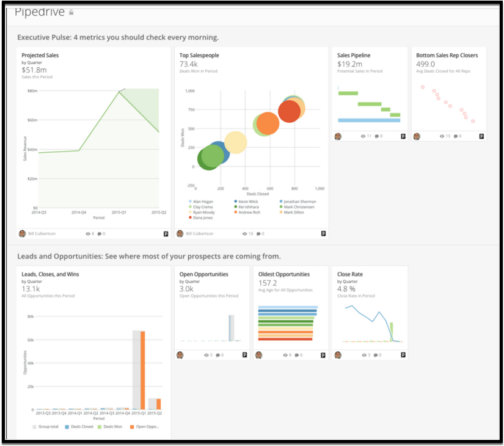Viewport: 504px width, 446px height.
Task: Click the Pipedrive P badge on Close Rate card
Action: (x=403, y=354)
